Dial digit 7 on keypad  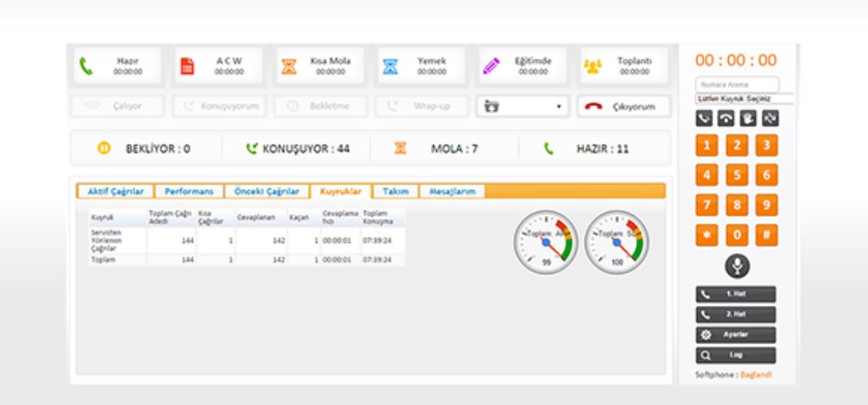[x=707, y=205]
